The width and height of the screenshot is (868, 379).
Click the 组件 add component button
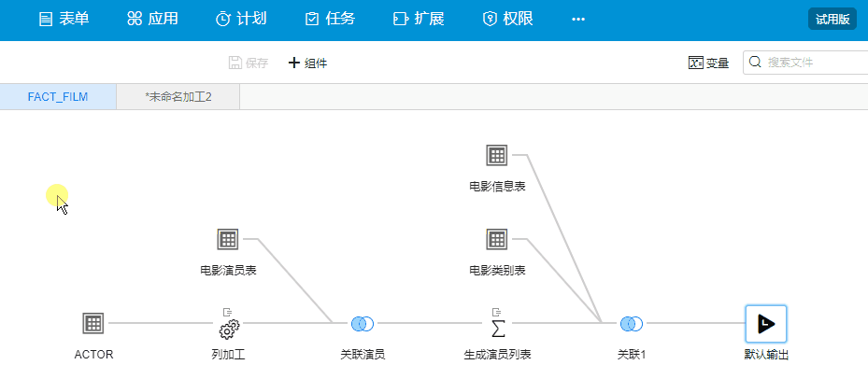click(x=307, y=63)
